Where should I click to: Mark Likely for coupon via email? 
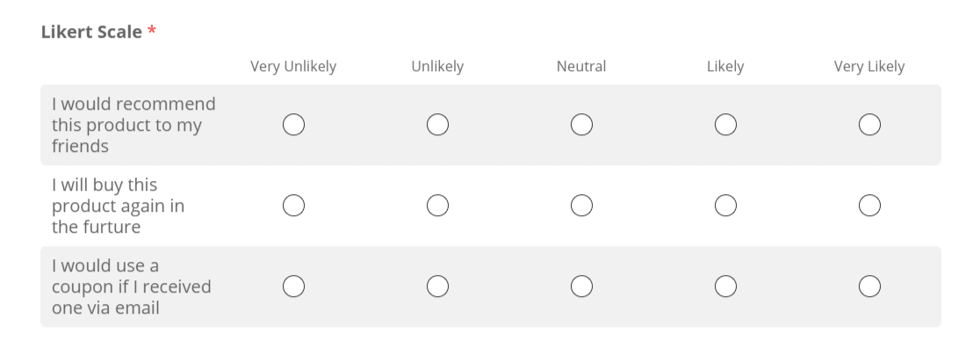pos(725,286)
